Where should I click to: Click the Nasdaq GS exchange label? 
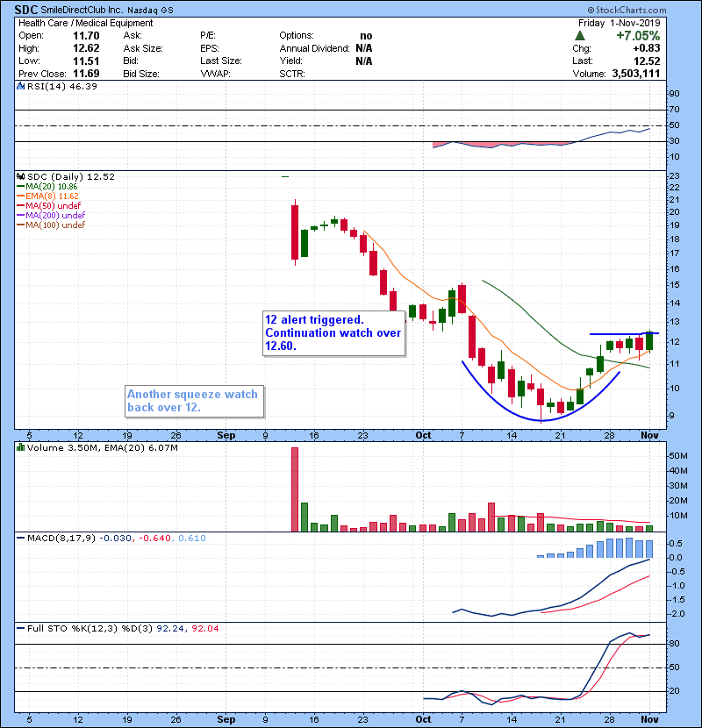[150, 10]
